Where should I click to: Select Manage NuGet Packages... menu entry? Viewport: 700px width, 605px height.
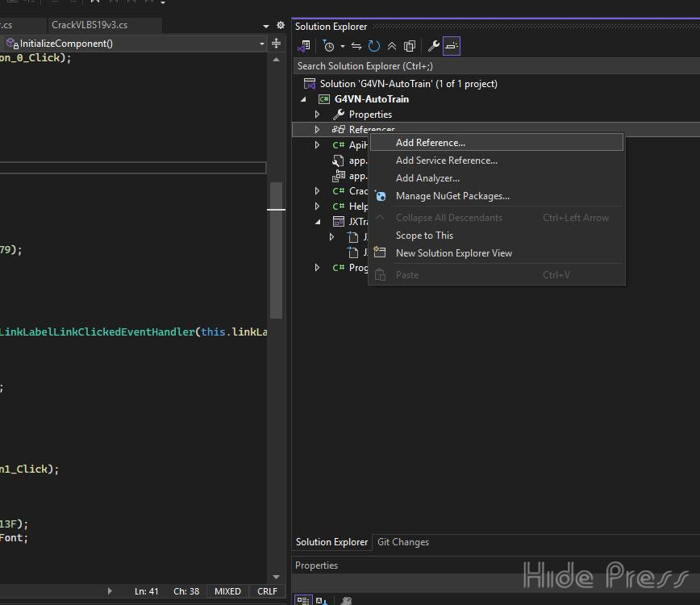click(452, 196)
